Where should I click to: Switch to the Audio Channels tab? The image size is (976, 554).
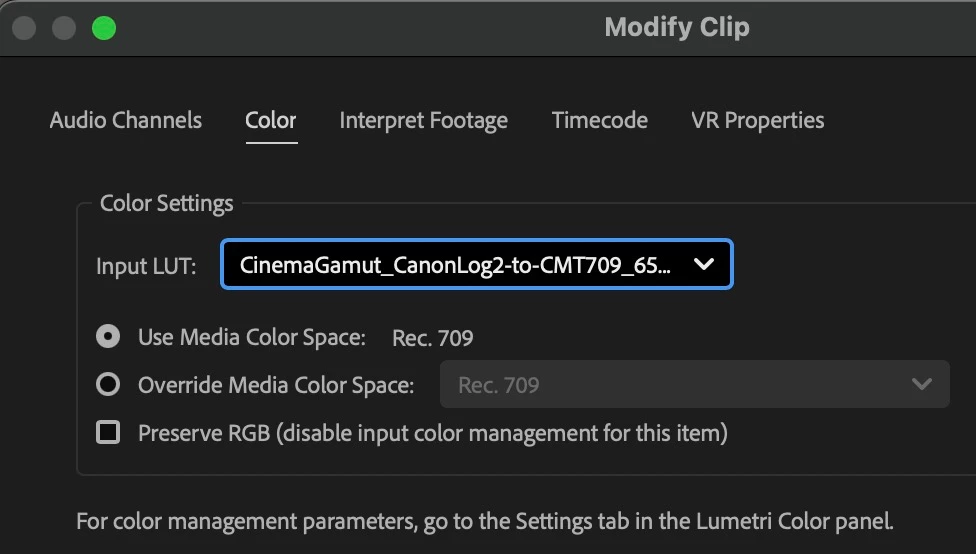tap(126, 120)
